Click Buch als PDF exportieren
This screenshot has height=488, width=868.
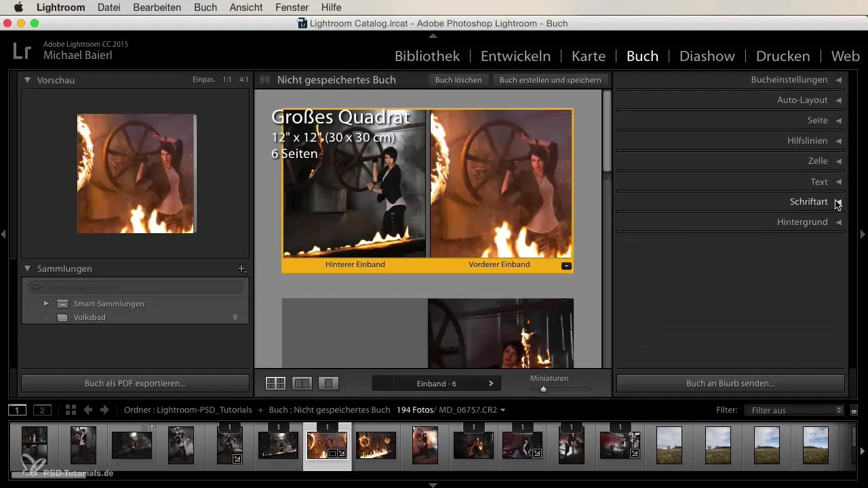135,383
